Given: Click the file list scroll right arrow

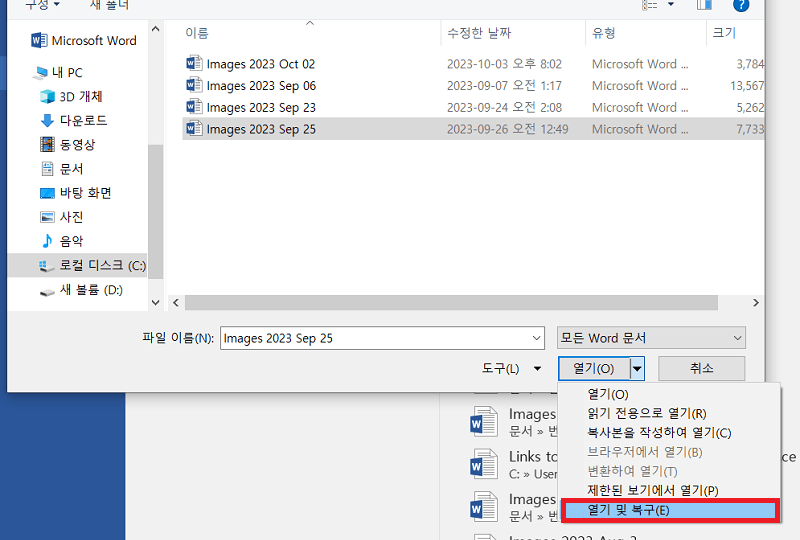Looking at the screenshot, I should tap(756, 303).
